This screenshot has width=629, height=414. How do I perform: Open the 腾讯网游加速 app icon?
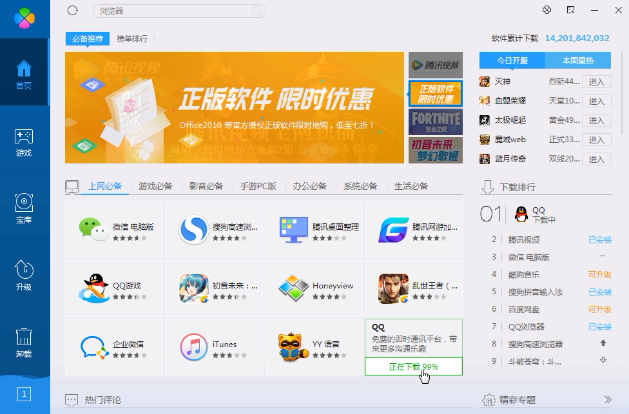[393, 229]
